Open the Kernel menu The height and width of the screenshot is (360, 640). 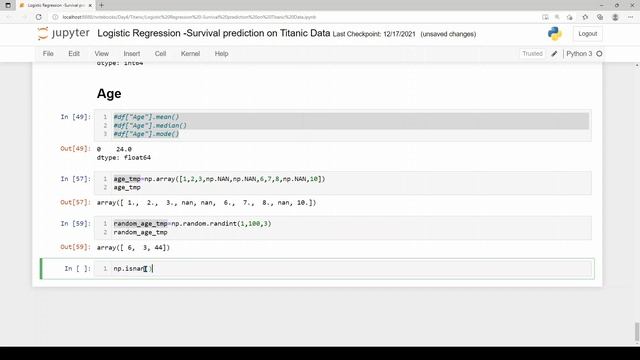[190, 54]
